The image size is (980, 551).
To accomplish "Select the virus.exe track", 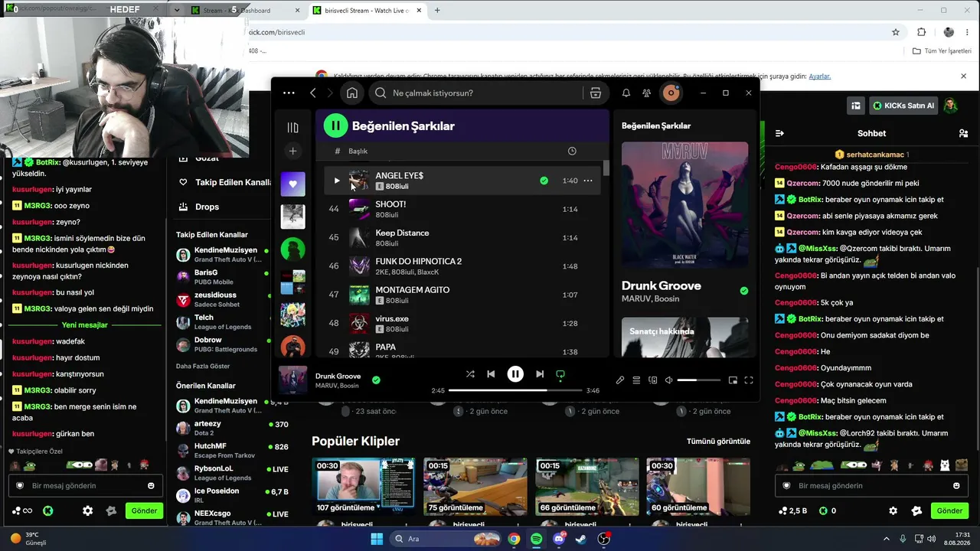I will [x=462, y=324].
